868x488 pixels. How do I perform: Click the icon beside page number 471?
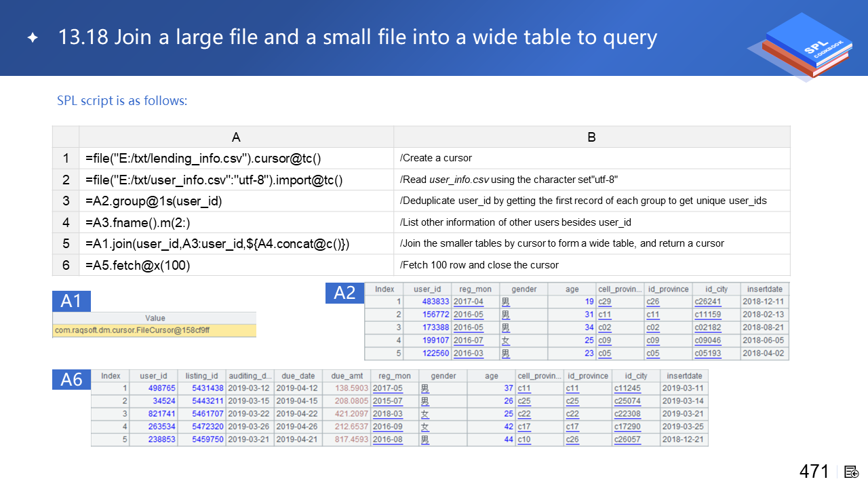pos(852,472)
